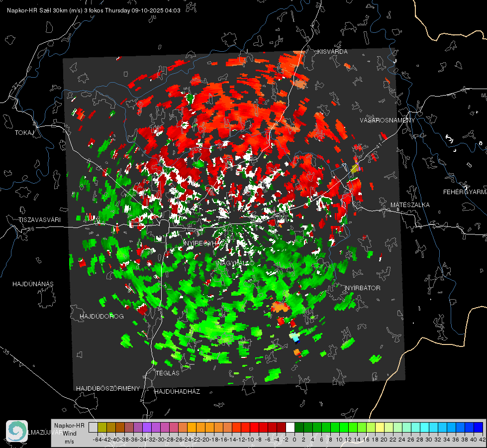Viewport: 487px width, 448px height.
Task: Click the swirl logo icon at bottom left
Action: click(x=17, y=431)
